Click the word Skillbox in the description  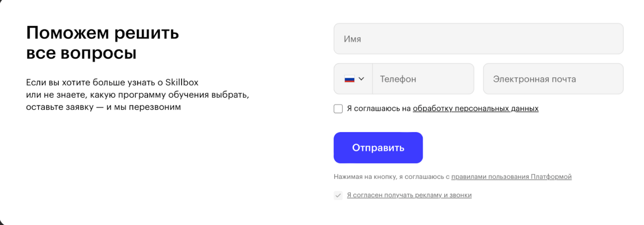click(x=182, y=82)
